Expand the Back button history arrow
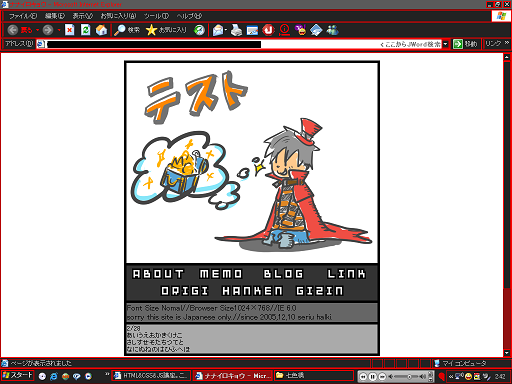 click(37, 30)
